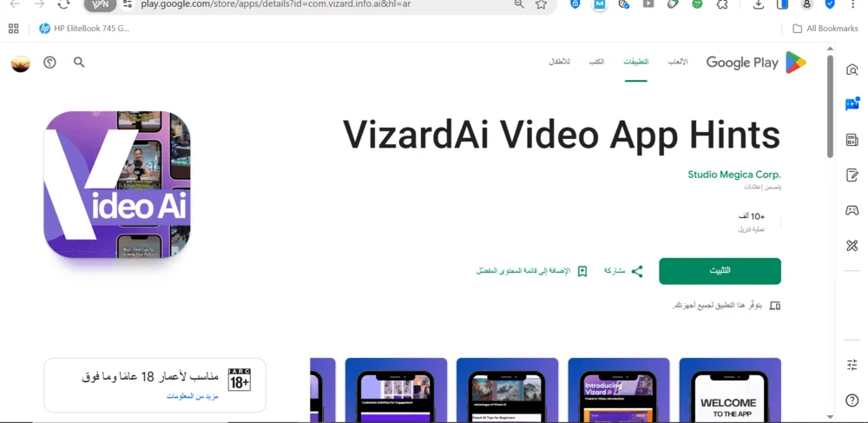Click the grey play-button extension icon
The image size is (868, 423).
[x=648, y=4]
